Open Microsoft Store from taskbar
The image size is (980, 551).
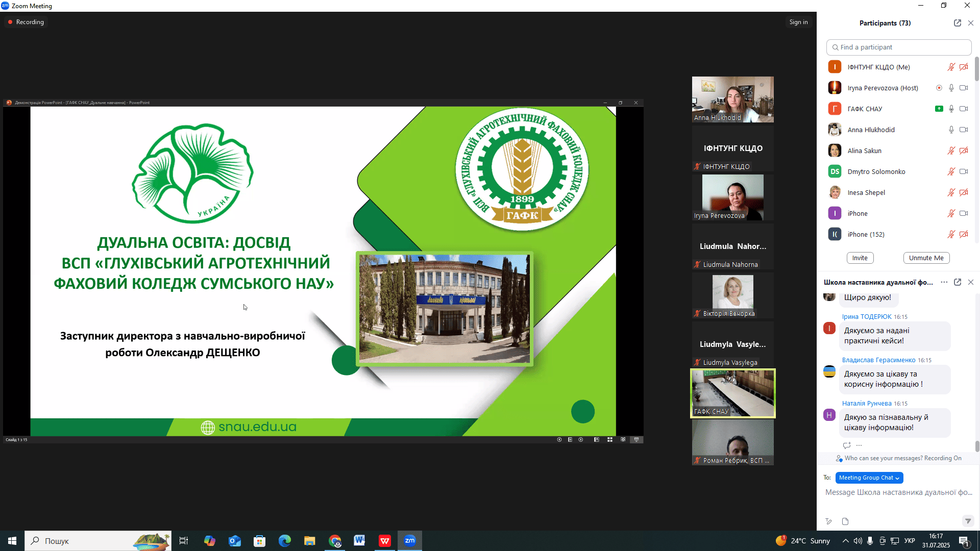point(260,541)
